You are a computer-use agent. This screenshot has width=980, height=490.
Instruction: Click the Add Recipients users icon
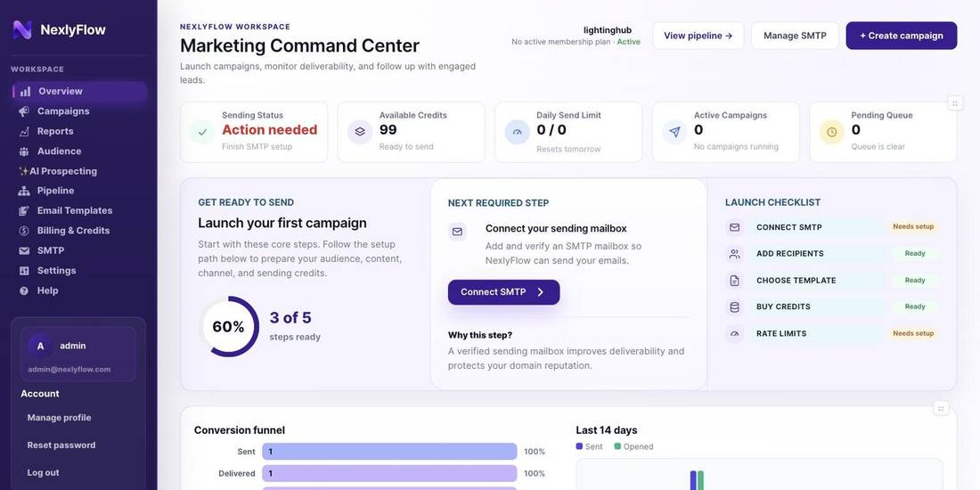[x=734, y=254]
